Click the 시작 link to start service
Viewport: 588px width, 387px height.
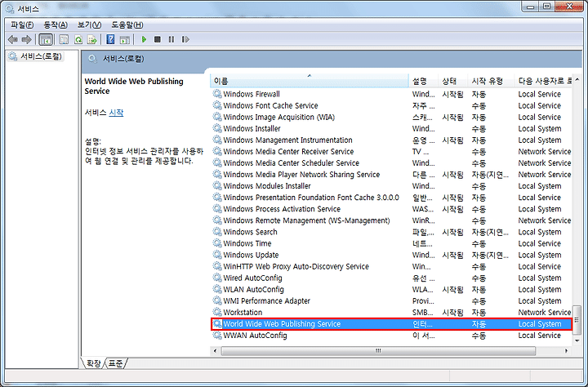coord(116,113)
